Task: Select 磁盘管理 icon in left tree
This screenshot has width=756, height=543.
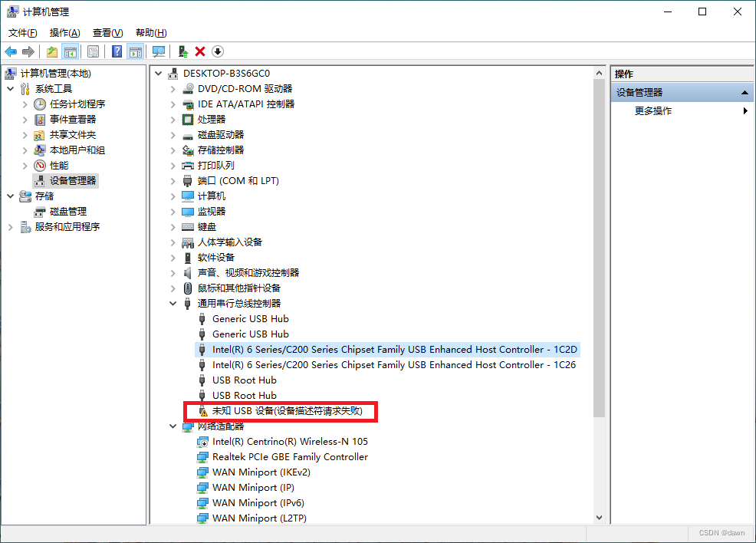Action: coord(40,212)
